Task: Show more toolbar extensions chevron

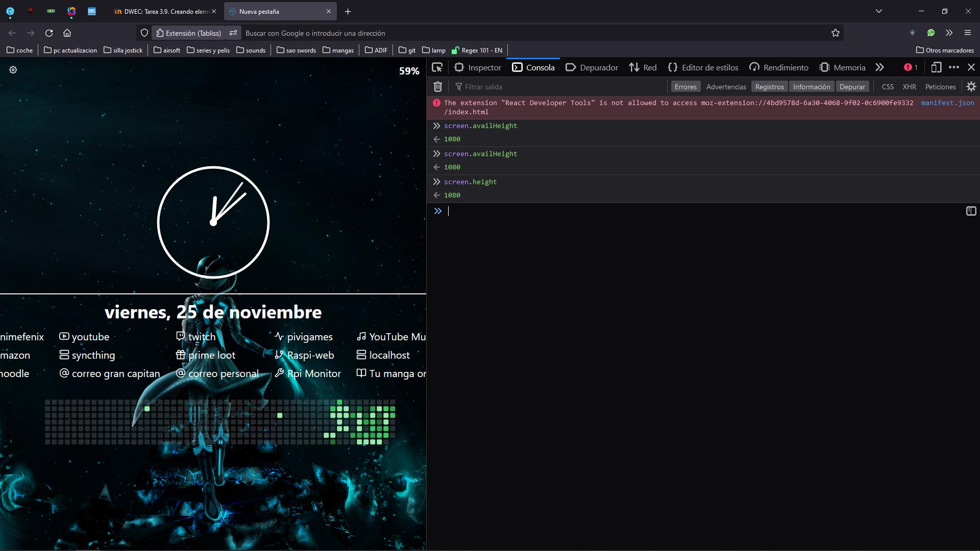Action: (949, 33)
